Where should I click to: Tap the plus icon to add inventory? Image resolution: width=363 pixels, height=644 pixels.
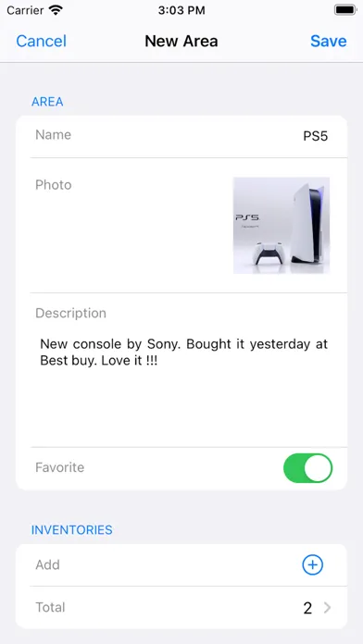pyautogui.click(x=312, y=565)
